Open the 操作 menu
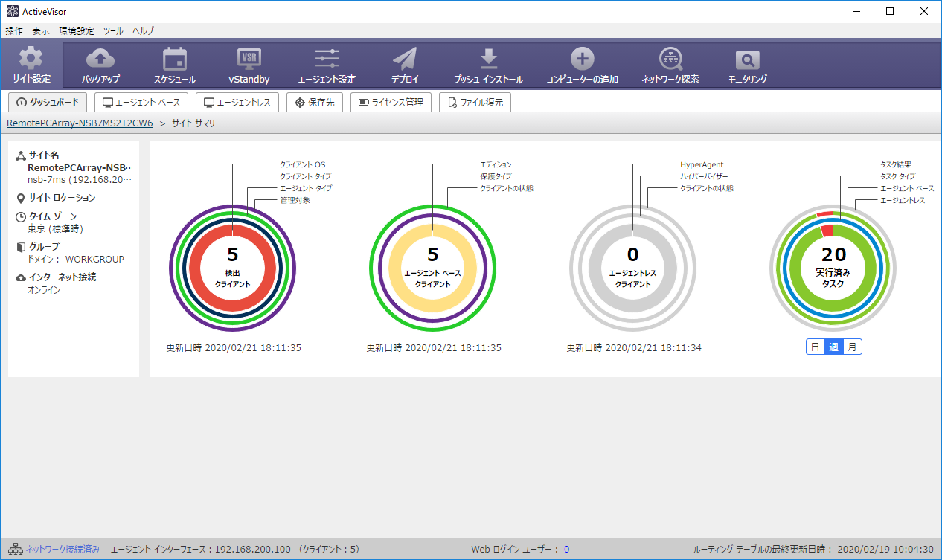This screenshot has height=560, width=942. coord(14,30)
